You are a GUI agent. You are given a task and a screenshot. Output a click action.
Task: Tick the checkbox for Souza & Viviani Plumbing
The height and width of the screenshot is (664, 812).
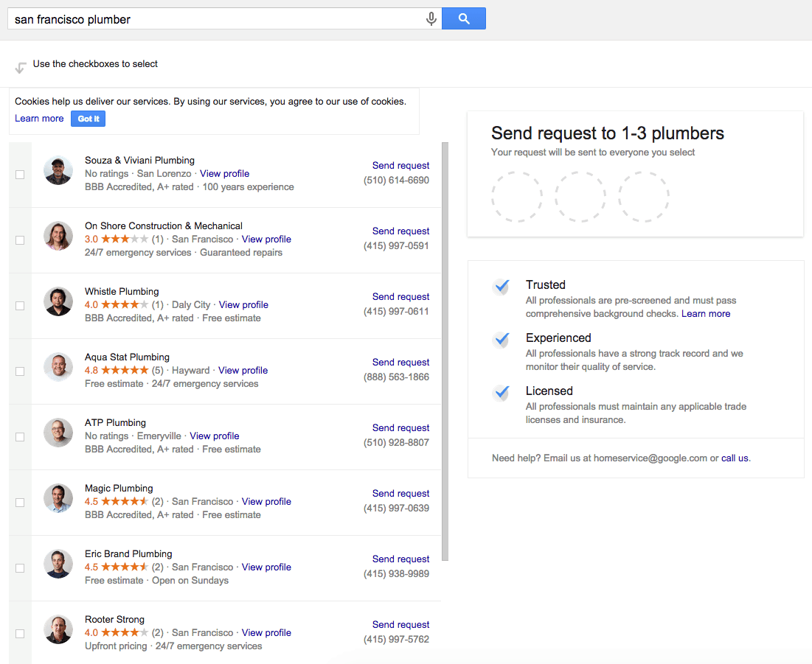20,175
